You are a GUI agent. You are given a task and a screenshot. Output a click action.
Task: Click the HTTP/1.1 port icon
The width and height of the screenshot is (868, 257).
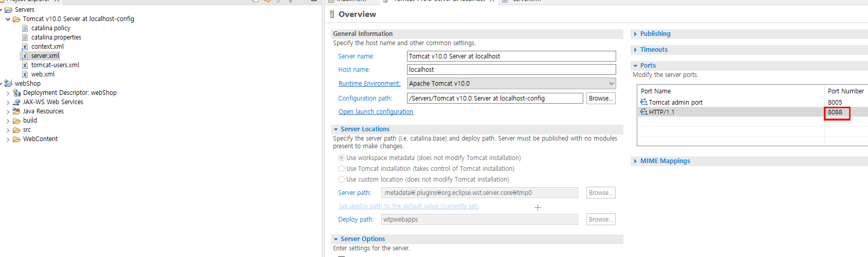644,112
